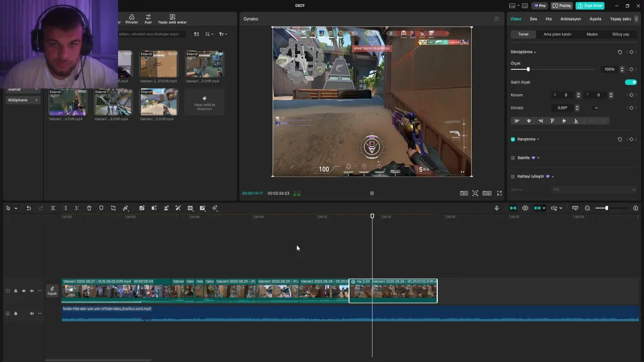Click the Oran aspect ratio button

pyautogui.click(x=487, y=193)
